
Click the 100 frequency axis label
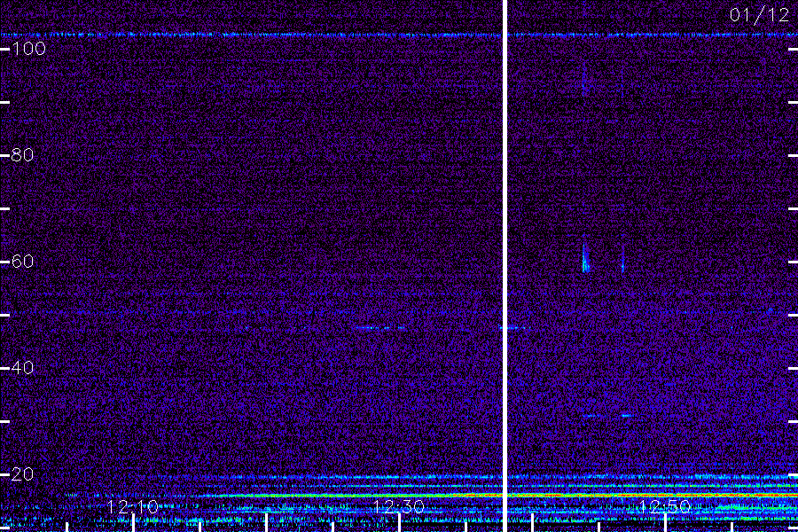point(28,49)
